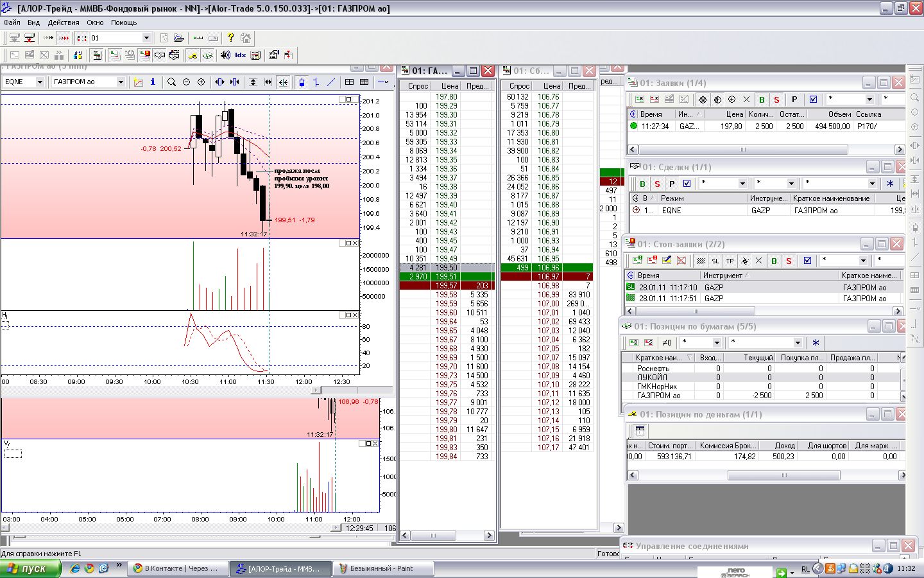Click the yellow question mark help icon

point(230,38)
